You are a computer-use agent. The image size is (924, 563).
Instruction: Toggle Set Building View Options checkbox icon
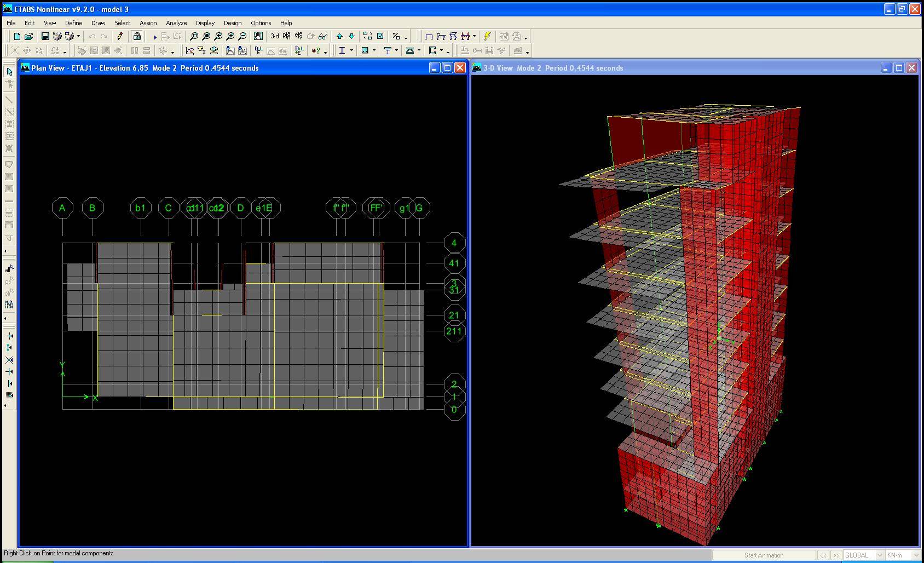coord(380,37)
